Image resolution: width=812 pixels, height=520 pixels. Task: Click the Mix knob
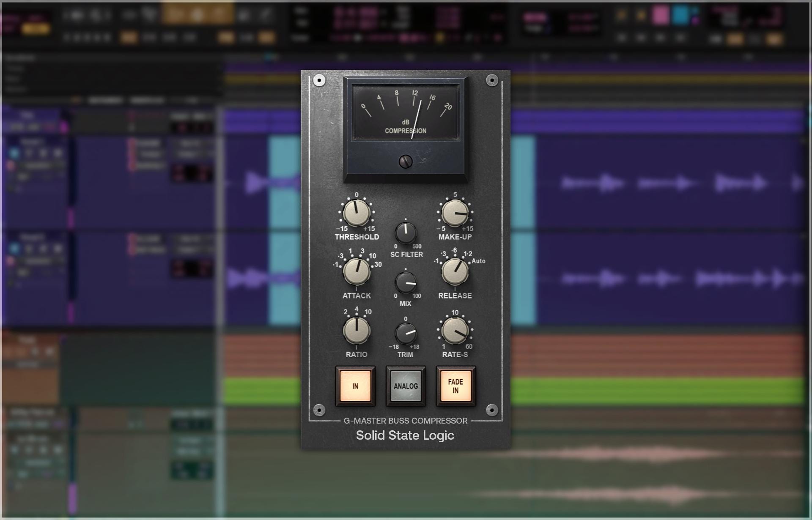coord(406,283)
